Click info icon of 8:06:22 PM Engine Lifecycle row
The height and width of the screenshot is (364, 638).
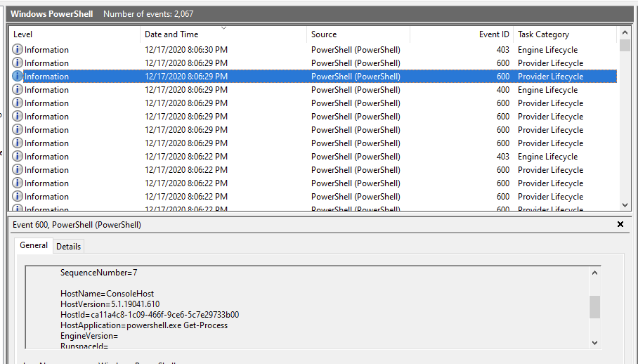tap(17, 157)
